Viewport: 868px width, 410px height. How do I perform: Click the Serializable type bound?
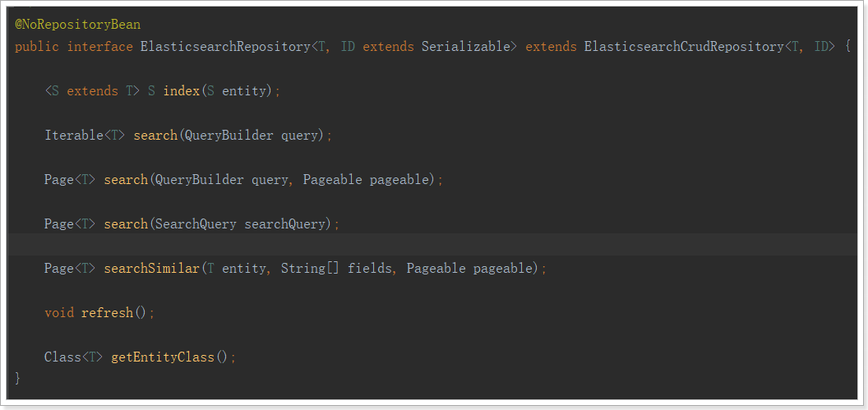(465, 47)
